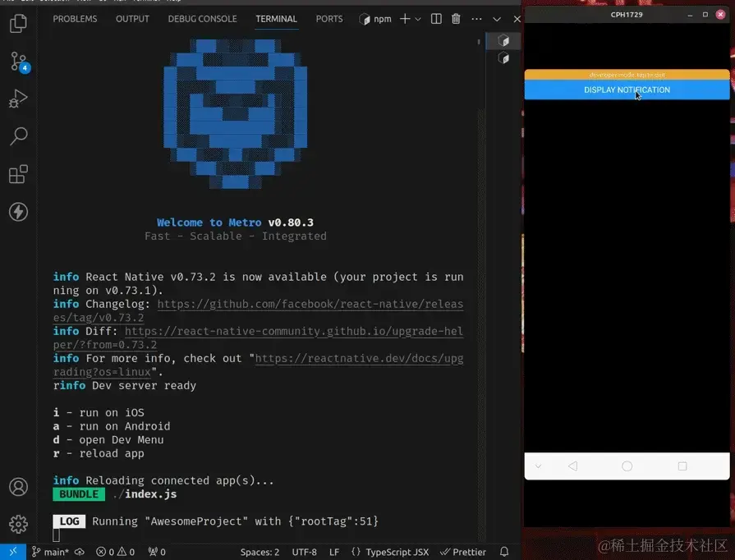Viewport: 735px width, 560px height.
Task: Tap hide-navigation chevron in CPH1729 window
Action: pos(538,466)
